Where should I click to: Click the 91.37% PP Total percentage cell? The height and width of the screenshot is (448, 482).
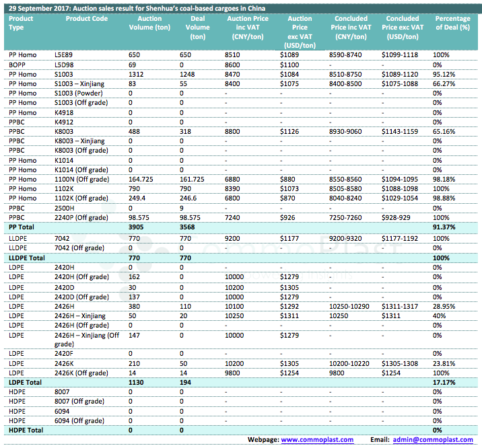[x=444, y=227]
